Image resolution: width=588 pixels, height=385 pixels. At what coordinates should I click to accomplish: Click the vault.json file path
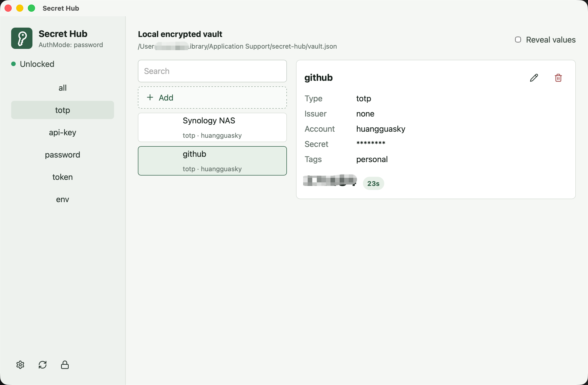click(x=237, y=46)
